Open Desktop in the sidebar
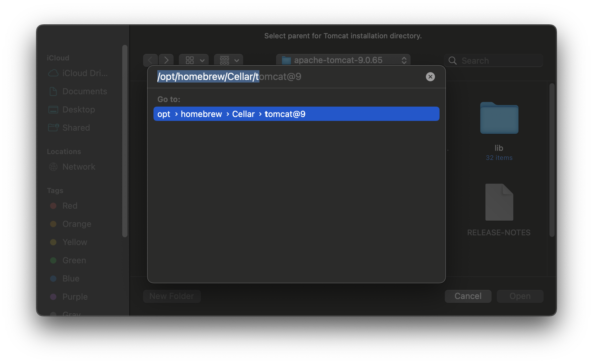 click(72, 110)
